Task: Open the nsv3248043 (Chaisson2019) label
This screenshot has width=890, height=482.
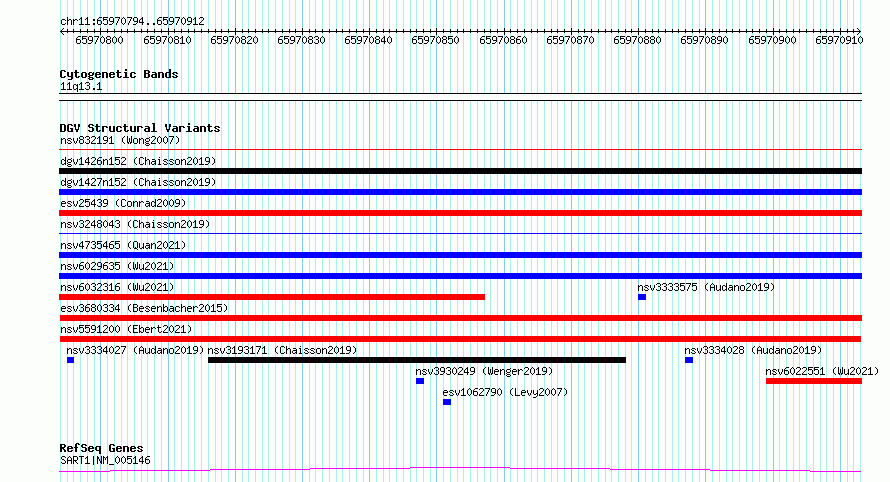Action: (135, 224)
